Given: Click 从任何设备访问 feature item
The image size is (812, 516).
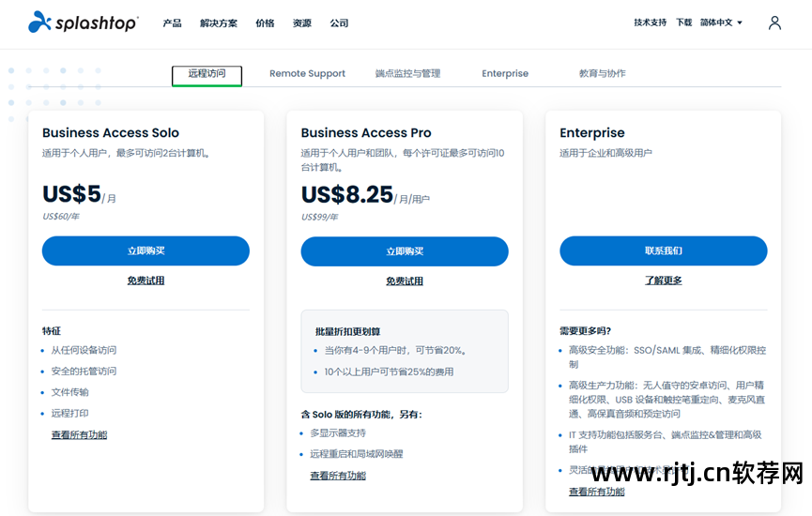Looking at the screenshot, I should (x=84, y=350).
